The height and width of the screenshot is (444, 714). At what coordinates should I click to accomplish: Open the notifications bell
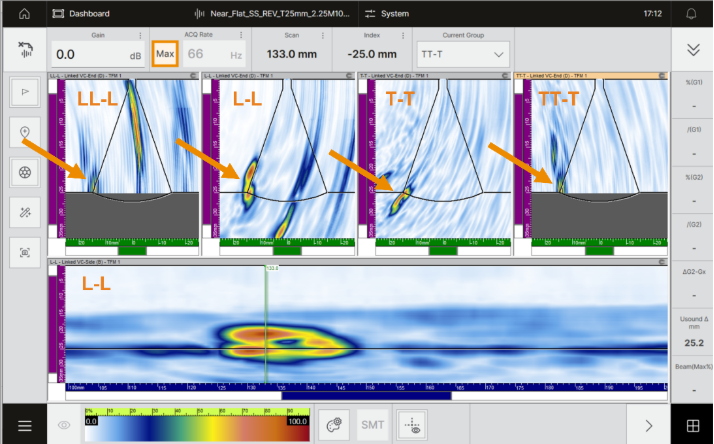click(690, 14)
